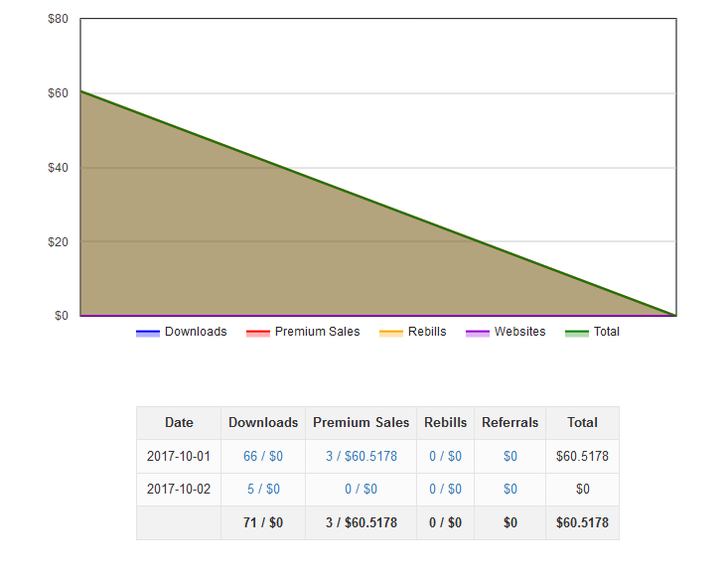Open the 3 / $60.5178 premium sales link

[x=361, y=457]
